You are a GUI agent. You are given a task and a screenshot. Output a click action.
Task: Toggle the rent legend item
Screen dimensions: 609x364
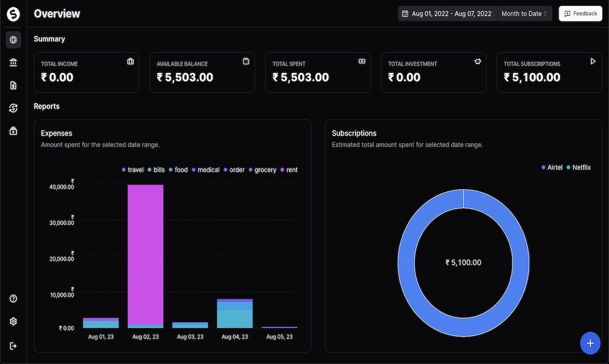(x=289, y=170)
